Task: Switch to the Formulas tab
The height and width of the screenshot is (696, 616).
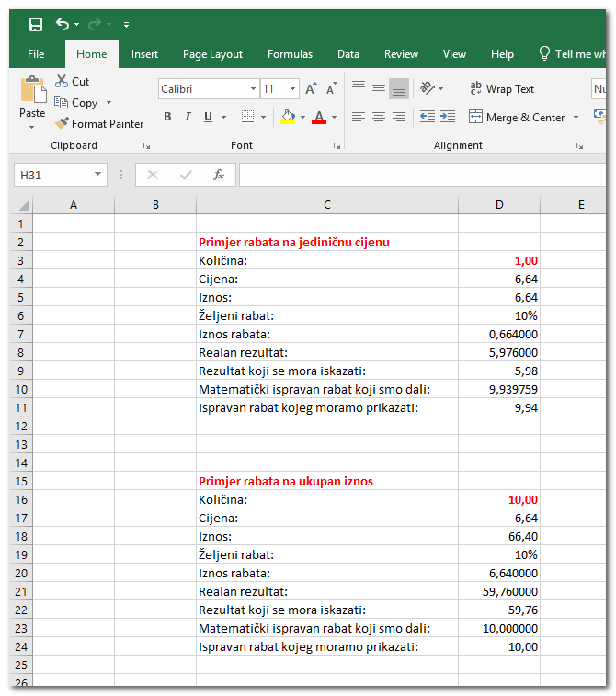Action: click(x=290, y=54)
